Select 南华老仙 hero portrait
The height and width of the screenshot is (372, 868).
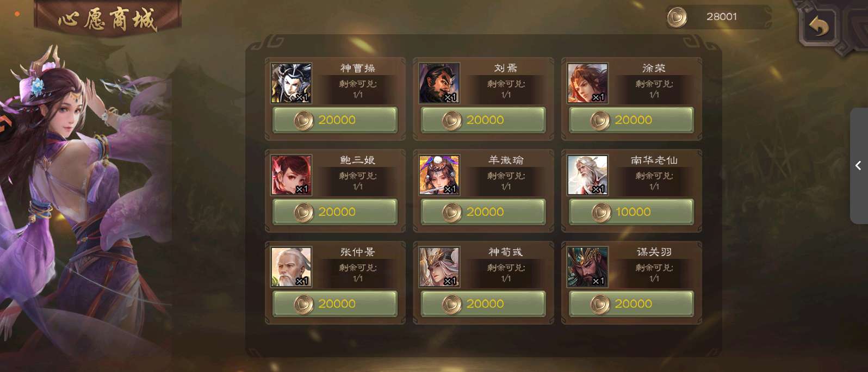(x=587, y=175)
